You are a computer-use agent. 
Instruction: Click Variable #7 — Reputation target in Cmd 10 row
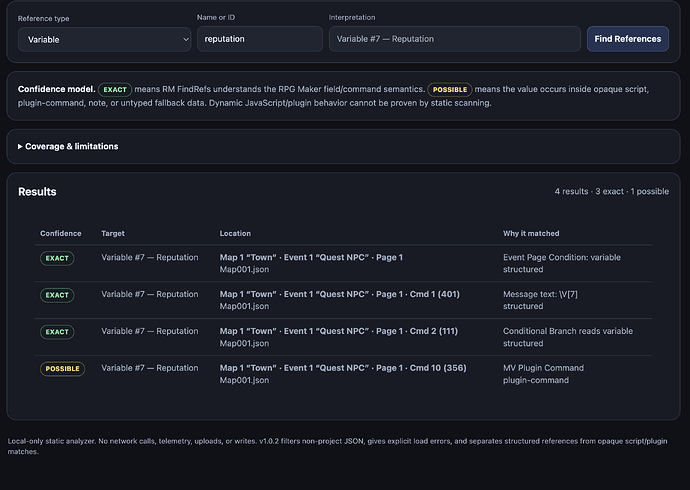click(150, 368)
